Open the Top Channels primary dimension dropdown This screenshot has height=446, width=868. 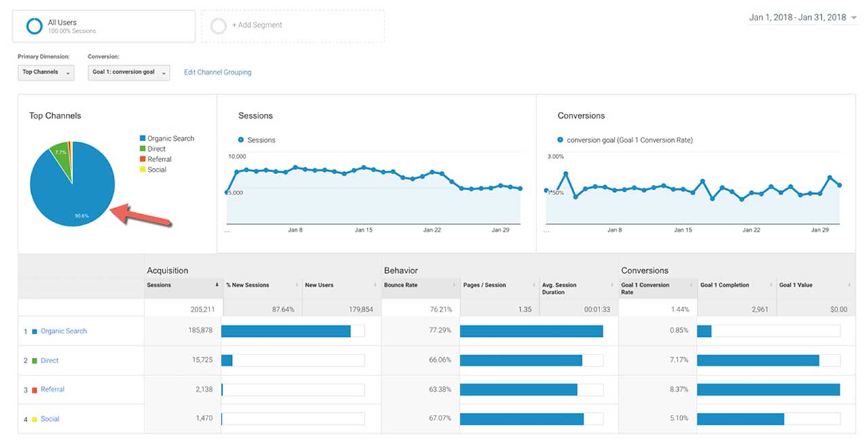[x=46, y=73]
